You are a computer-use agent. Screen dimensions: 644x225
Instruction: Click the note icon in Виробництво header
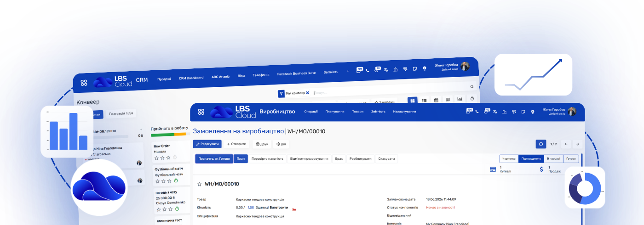click(x=523, y=112)
